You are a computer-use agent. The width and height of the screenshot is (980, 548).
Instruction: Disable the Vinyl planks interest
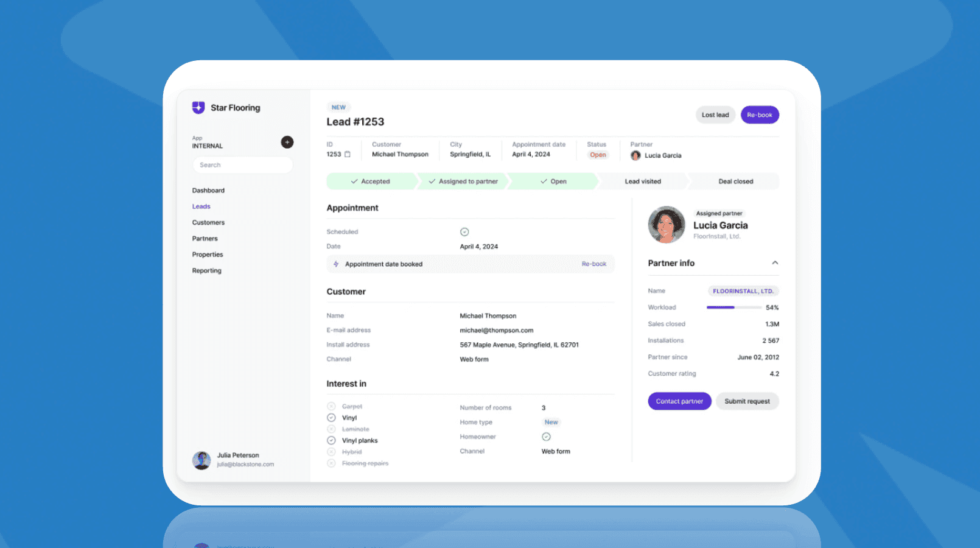click(331, 440)
